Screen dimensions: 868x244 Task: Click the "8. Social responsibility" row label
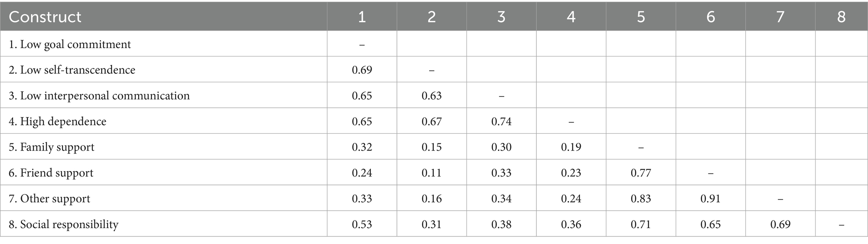(x=63, y=224)
